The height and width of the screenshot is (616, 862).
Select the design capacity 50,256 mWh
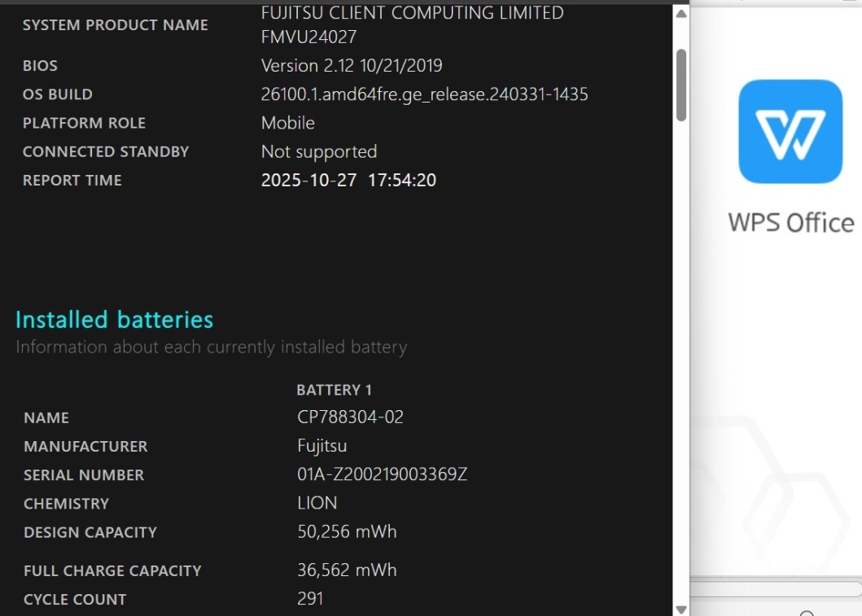[x=347, y=531]
